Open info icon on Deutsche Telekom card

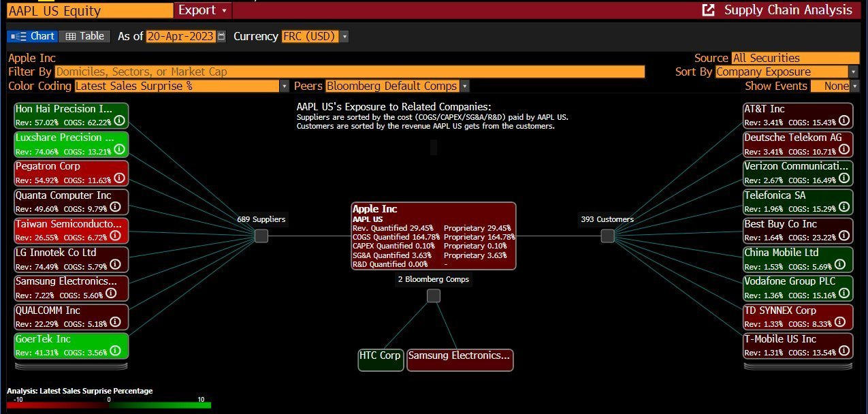[x=844, y=149]
